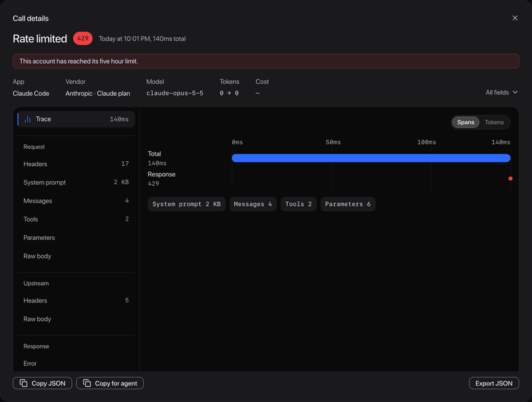The image size is (532, 402).
Task: Click the Messages 4 chip
Action: [253, 204]
